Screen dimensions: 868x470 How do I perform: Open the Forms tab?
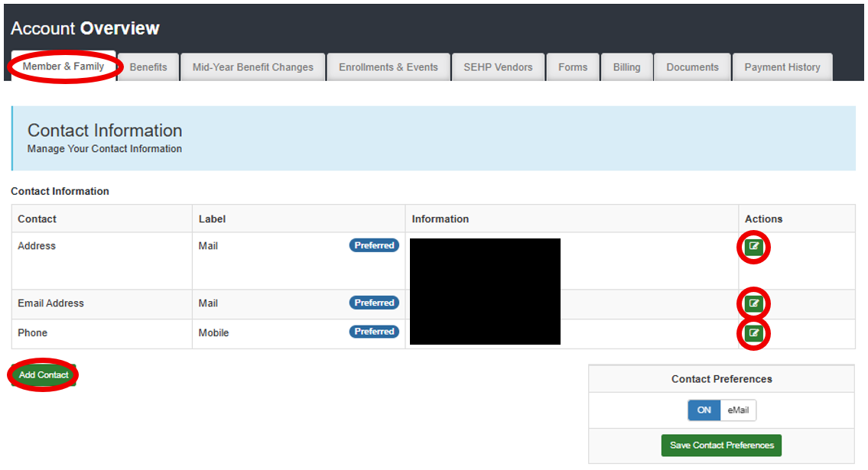click(x=573, y=67)
